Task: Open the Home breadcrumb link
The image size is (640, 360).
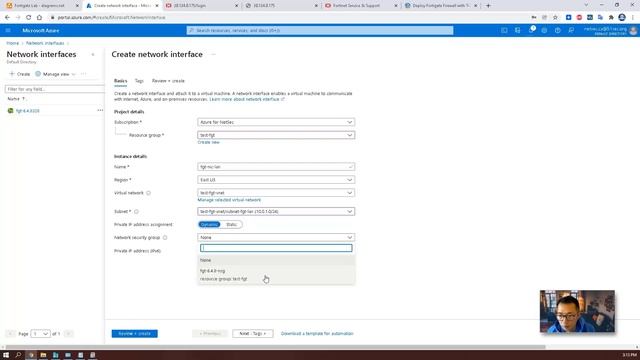Action: 13,43
